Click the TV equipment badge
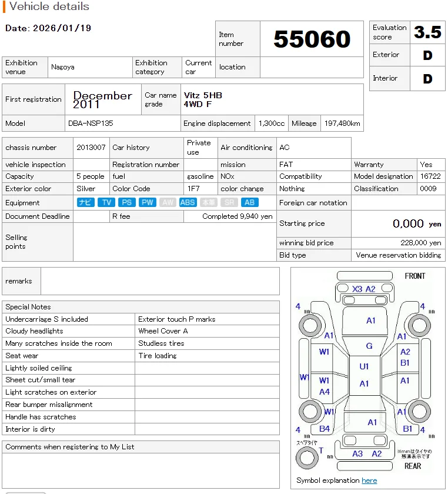The image size is (448, 494). tap(106, 202)
